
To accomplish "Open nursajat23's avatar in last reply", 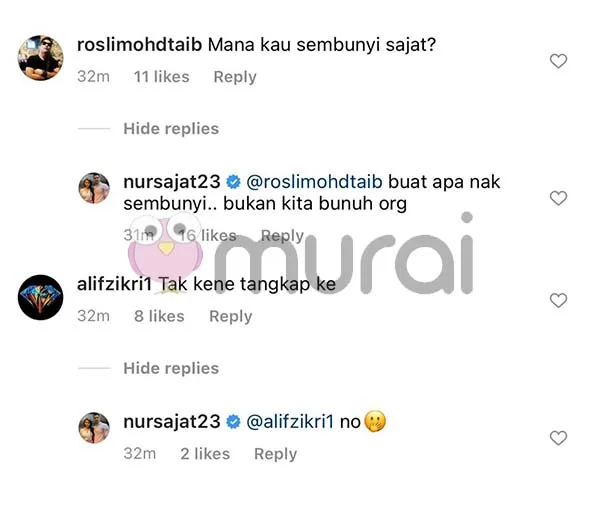I will pyautogui.click(x=94, y=428).
